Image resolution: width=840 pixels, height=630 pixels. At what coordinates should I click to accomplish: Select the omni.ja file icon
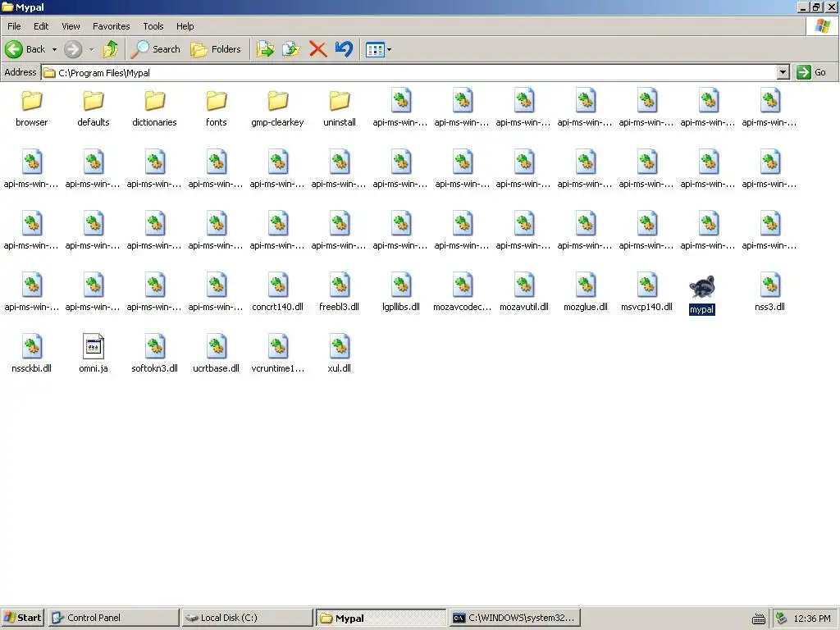(94, 347)
